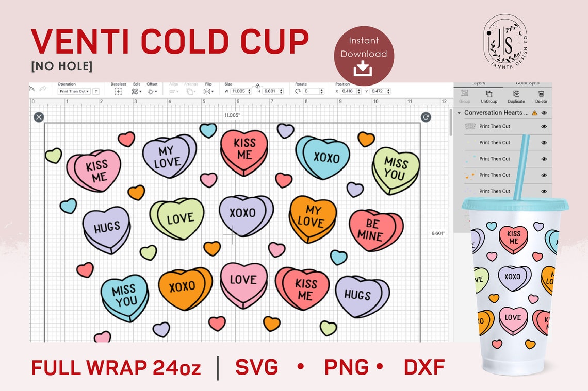Image resolution: width=588 pixels, height=391 pixels.
Task: Select the Flip tool
Action: [x=208, y=91]
